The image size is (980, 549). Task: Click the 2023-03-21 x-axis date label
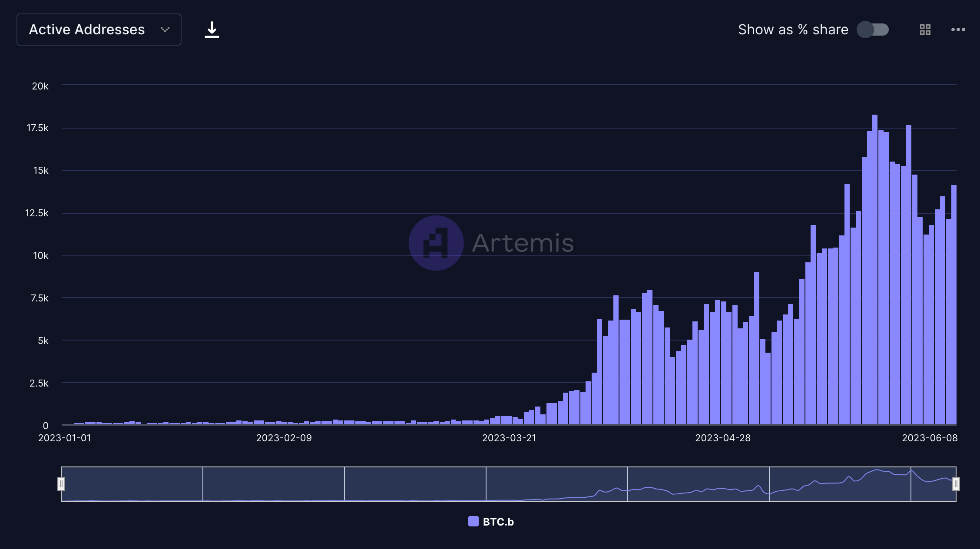click(509, 438)
